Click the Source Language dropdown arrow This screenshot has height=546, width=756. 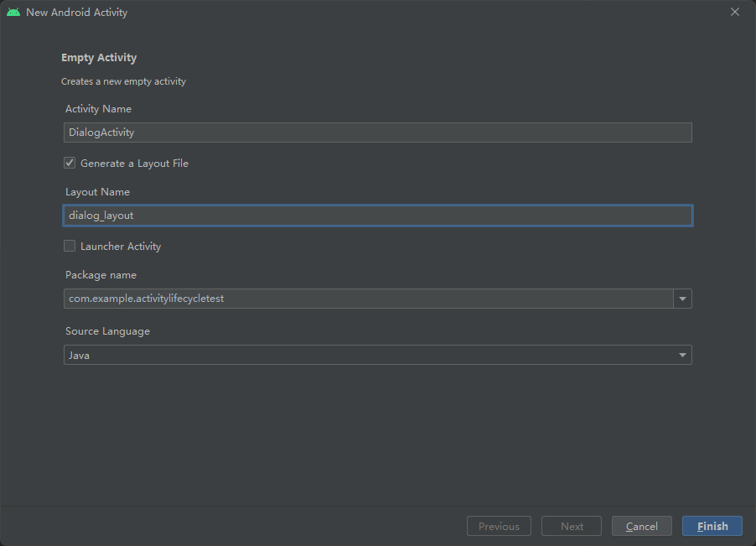tap(684, 356)
